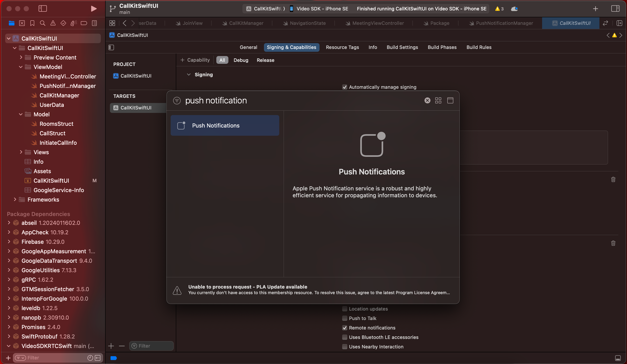Toggle the navigator sidebar icon
This screenshot has width=627, height=364.
(x=43, y=8)
